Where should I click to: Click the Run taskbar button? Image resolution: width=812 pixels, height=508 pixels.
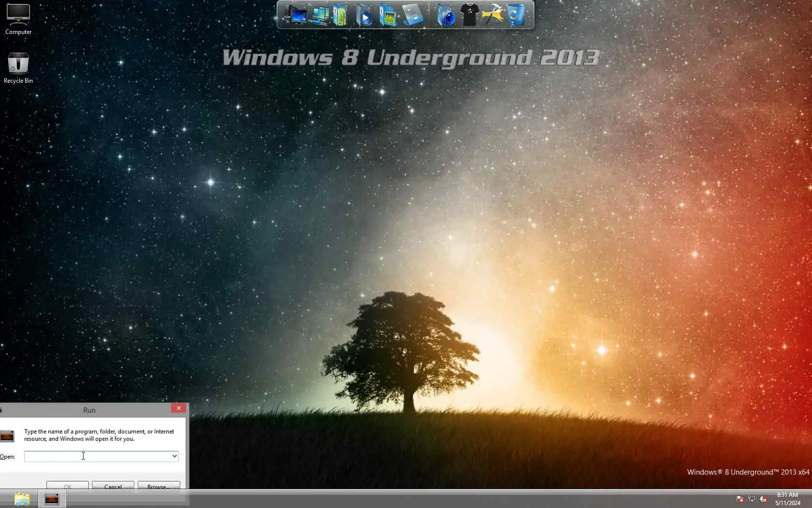[x=52, y=499]
